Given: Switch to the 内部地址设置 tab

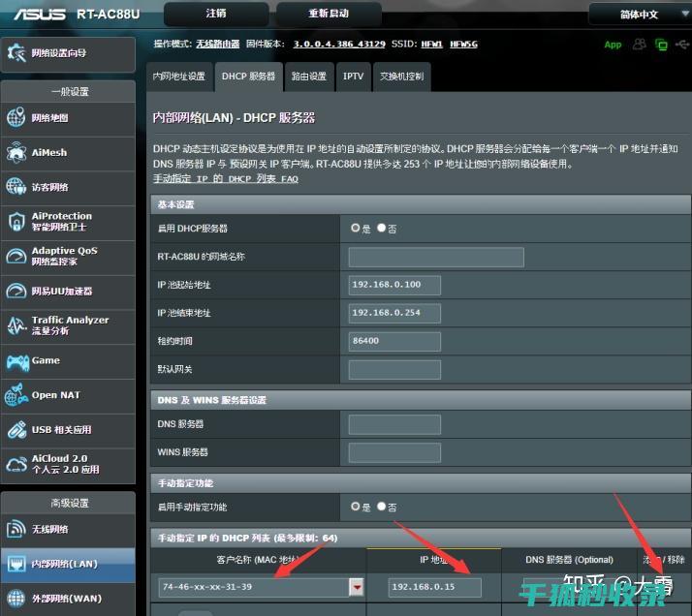Looking at the screenshot, I should coord(179,77).
